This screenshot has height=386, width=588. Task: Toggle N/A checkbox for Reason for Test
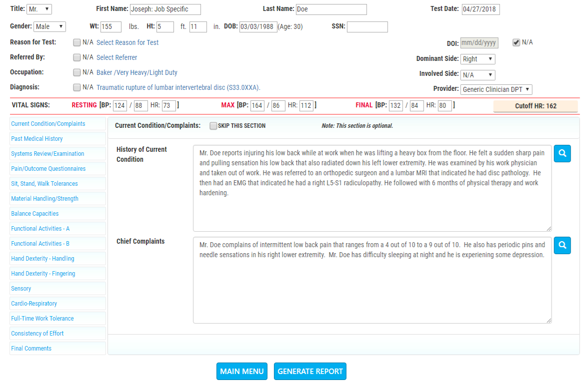click(x=77, y=42)
